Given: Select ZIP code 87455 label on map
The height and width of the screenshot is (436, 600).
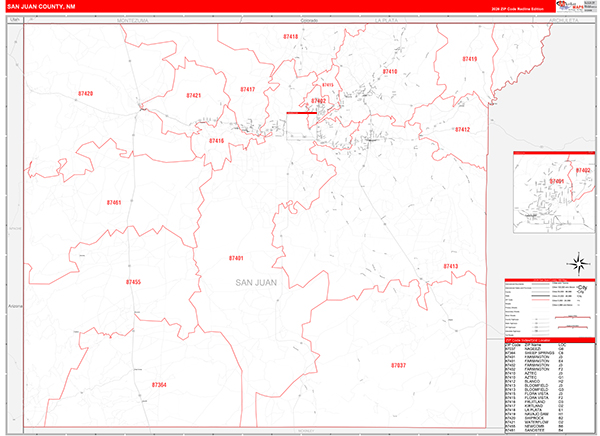Looking at the screenshot, I should tap(133, 282).
